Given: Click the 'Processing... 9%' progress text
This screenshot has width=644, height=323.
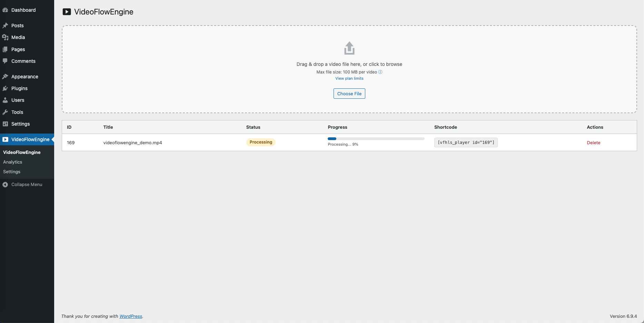Looking at the screenshot, I should pyautogui.click(x=343, y=144).
